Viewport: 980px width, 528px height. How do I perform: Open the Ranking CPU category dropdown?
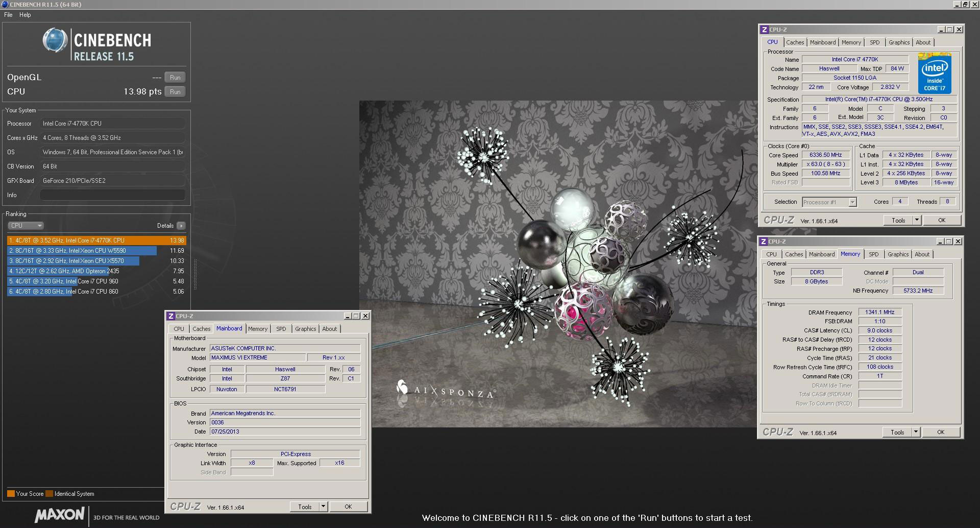(x=25, y=226)
